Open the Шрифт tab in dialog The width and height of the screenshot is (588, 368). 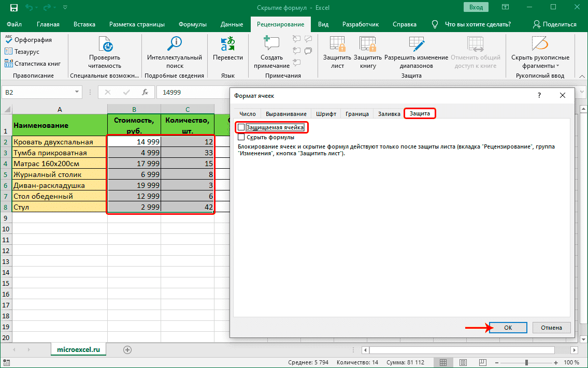[326, 114]
